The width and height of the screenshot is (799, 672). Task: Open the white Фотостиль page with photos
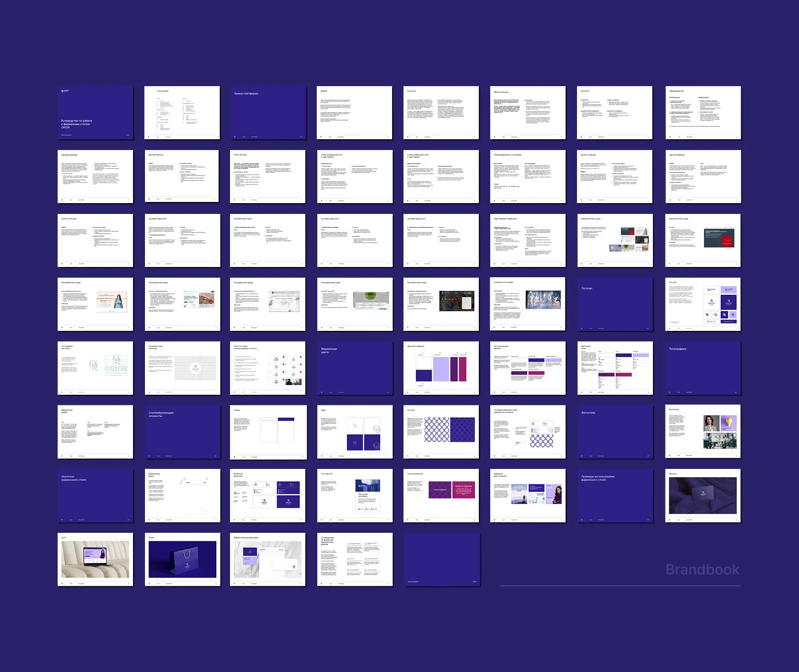703,432
